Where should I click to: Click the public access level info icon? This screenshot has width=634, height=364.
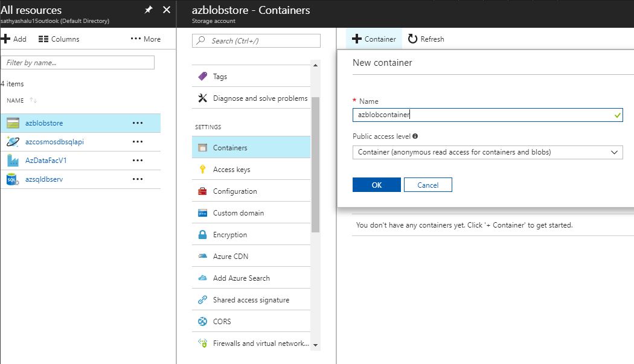414,135
